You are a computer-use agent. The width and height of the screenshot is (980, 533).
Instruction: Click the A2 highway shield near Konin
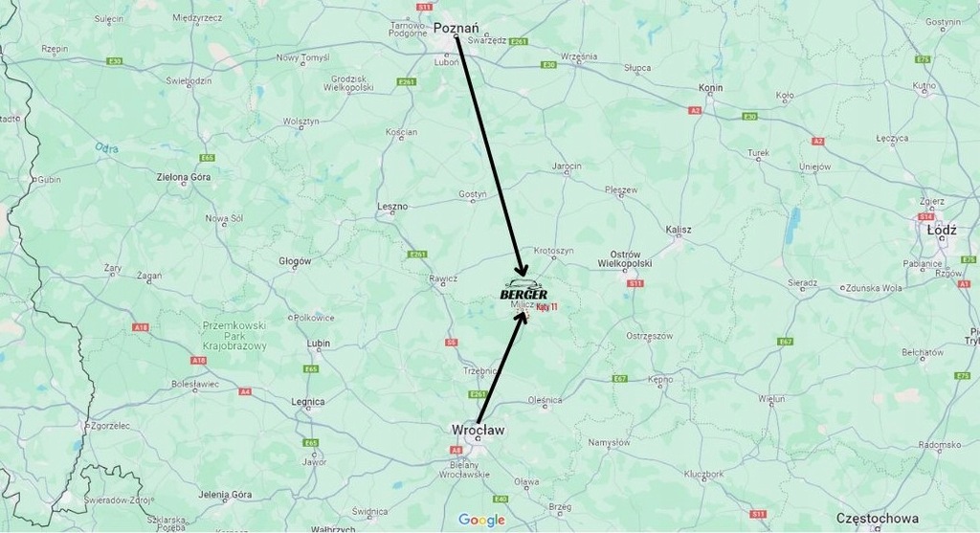[x=695, y=111]
